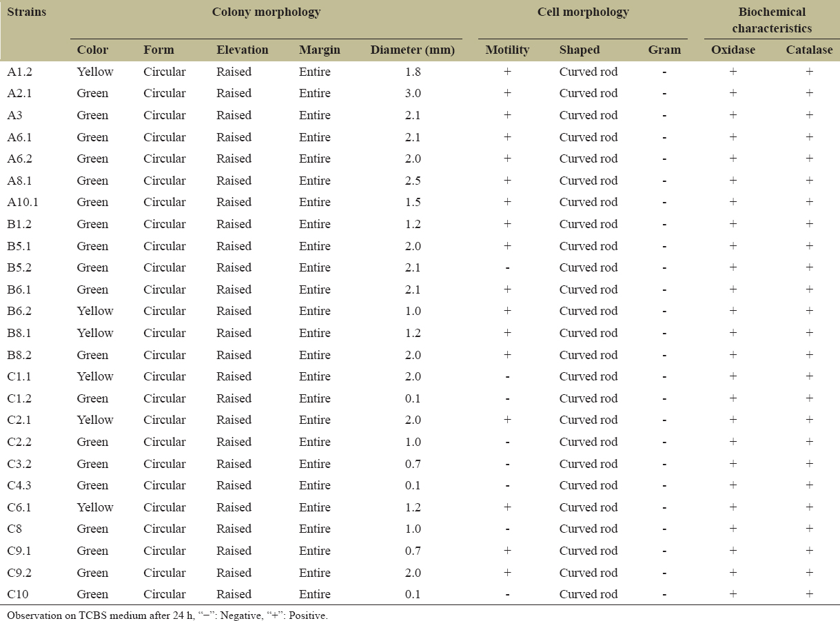Click strain C10 row label

[x=19, y=594]
